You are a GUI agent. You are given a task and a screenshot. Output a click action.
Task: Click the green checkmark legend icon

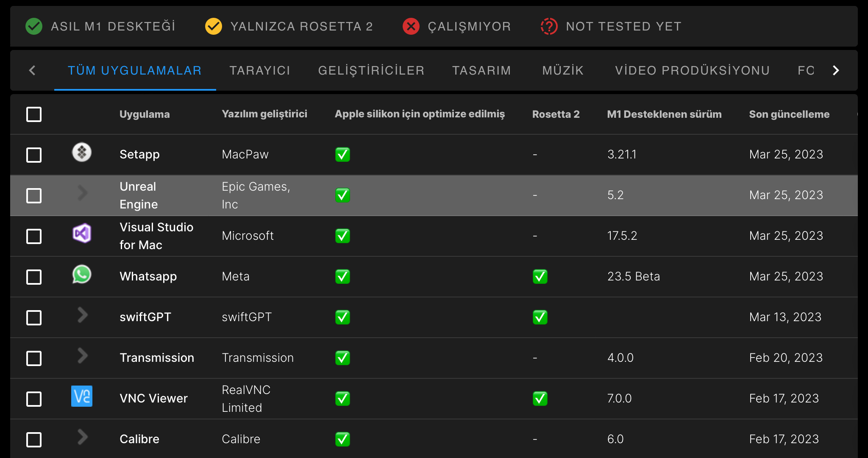[x=34, y=26]
